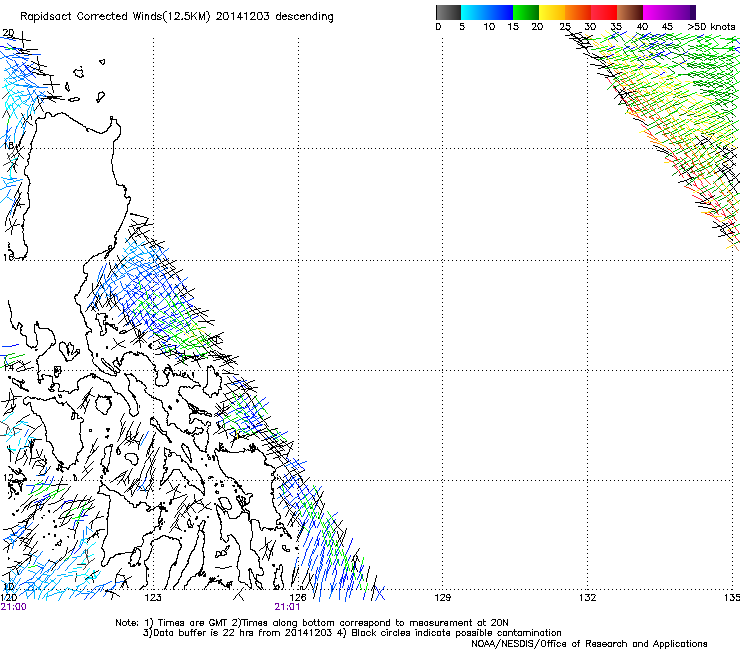The height and width of the screenshot is (650, 740).
Task: Click longitude label '132' on bottom axis
Action: pos(587,598)
